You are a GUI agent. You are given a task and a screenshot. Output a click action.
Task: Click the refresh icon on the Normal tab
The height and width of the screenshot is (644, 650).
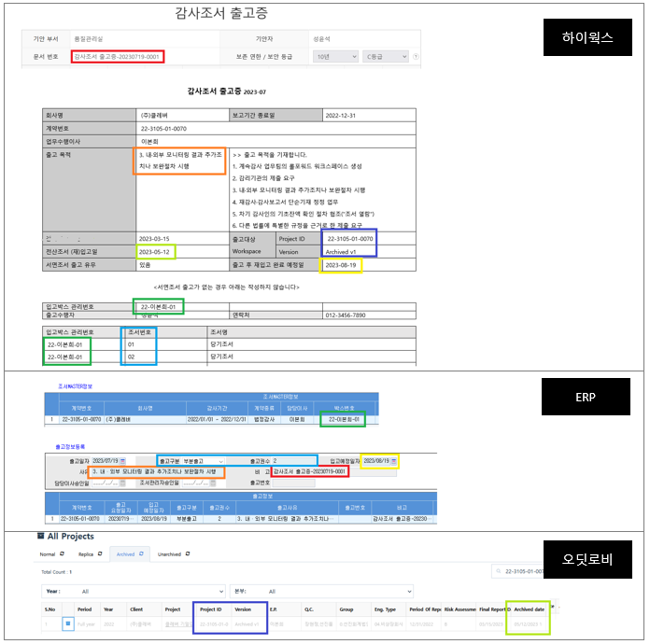[x=63, y=554]
